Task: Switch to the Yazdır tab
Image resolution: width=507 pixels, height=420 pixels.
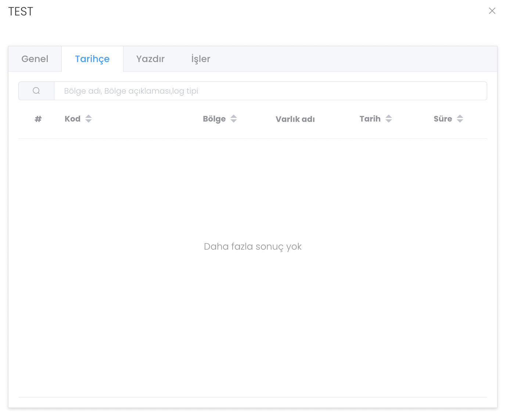Action: pos(150,59)
